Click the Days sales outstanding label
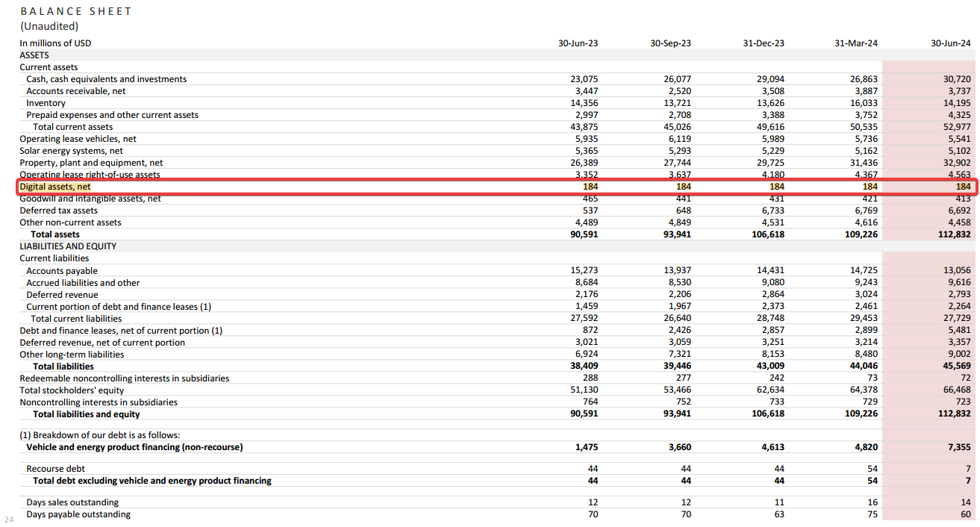The image size is (980, 527). [72, 502]
